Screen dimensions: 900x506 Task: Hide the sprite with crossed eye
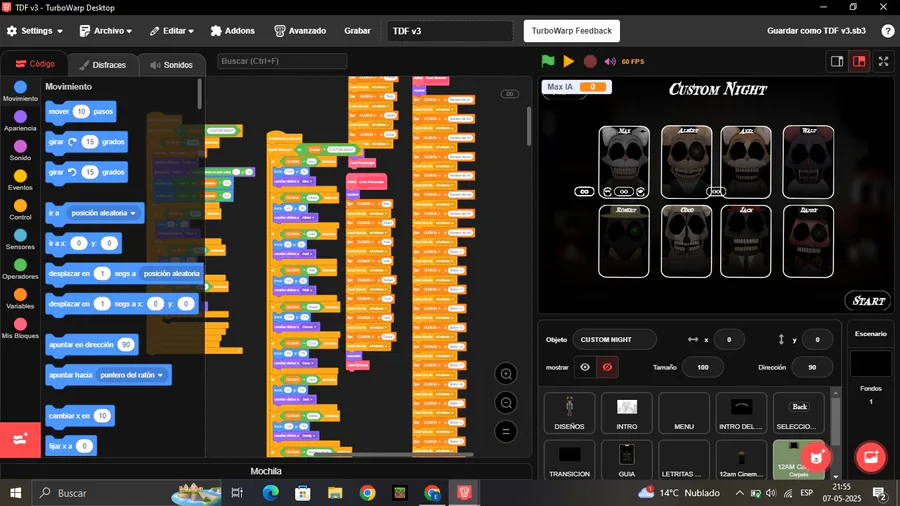(607, 367)
